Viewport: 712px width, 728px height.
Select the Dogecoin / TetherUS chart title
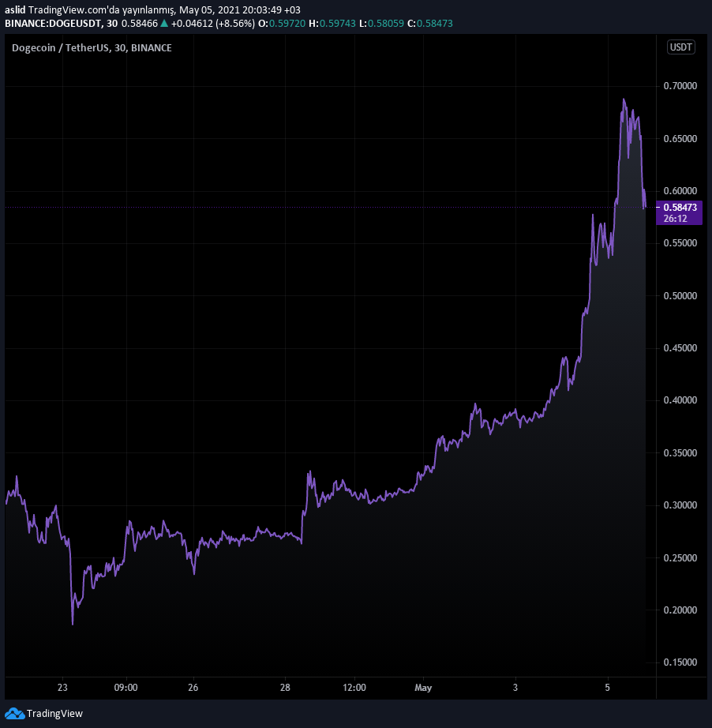pyautogui.click(x=92, y=48)
